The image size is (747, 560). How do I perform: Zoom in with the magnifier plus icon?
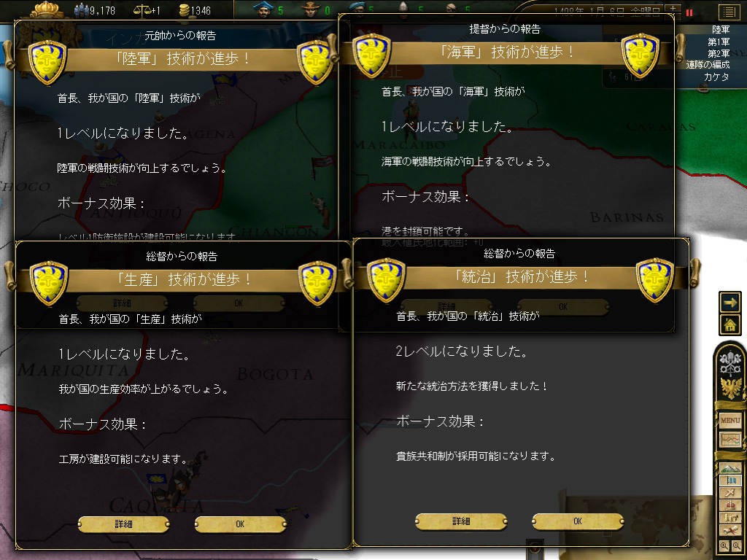(x=724, y=546)
